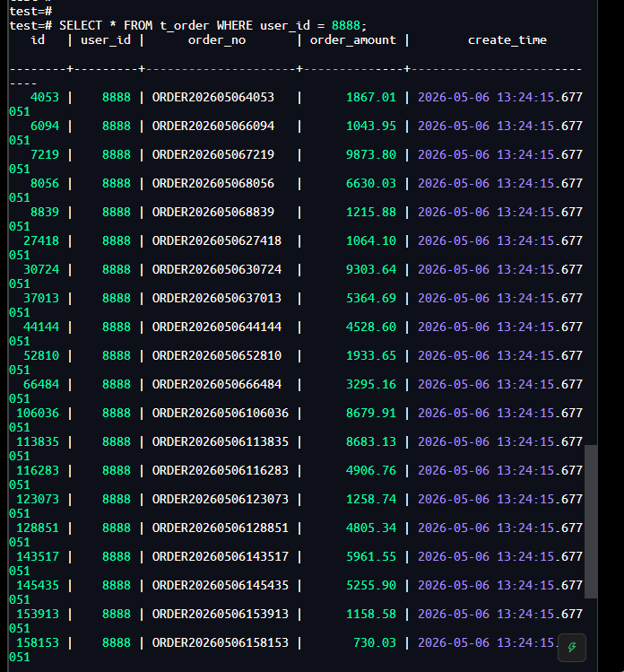Screen dimensions: 624x672
Task: Click the id value 158153
Action: click(x=38, y=643)
